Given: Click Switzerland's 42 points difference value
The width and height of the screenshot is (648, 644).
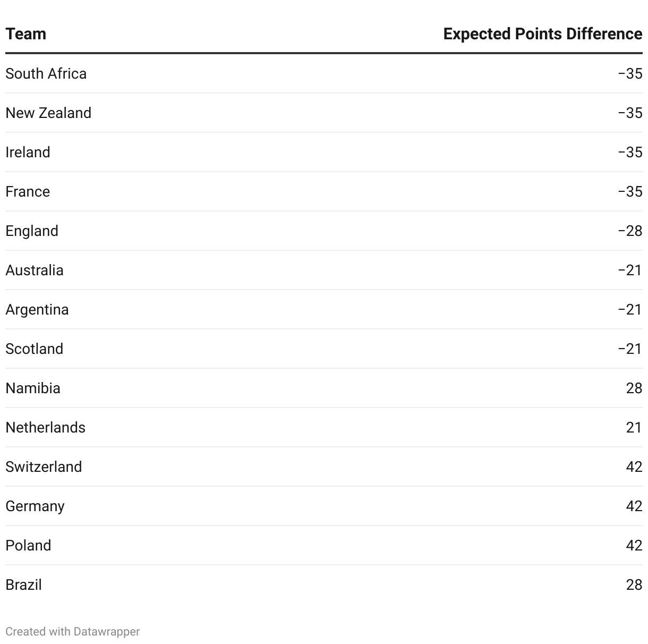Looking at the screenshot, I should [x=634, y=467].
